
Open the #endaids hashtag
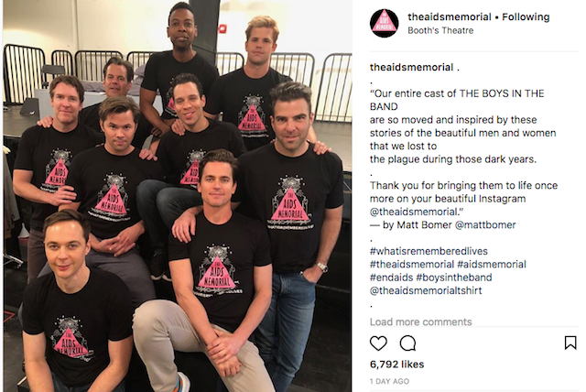coord(391,278)
